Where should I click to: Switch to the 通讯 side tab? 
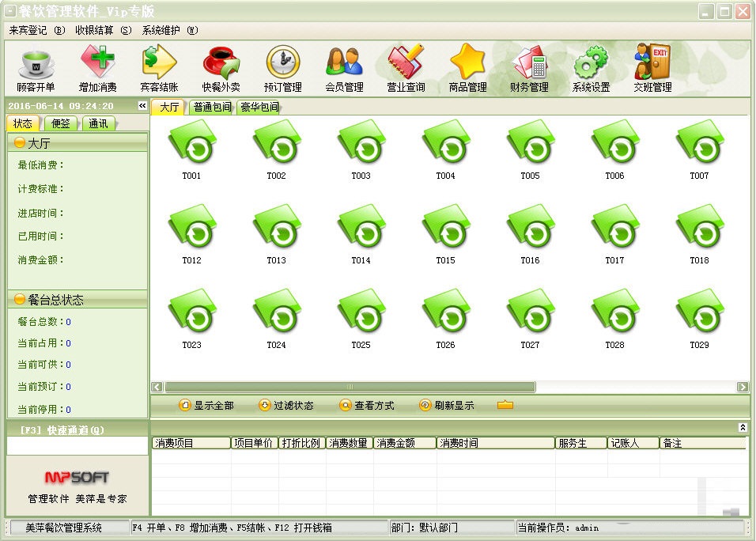98,123
